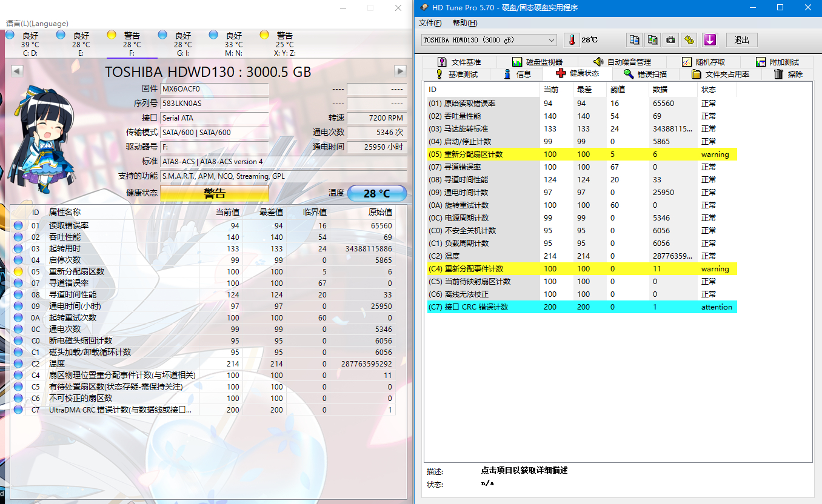Click the purple download arrow icon in HD Tune

click(710, 40)
